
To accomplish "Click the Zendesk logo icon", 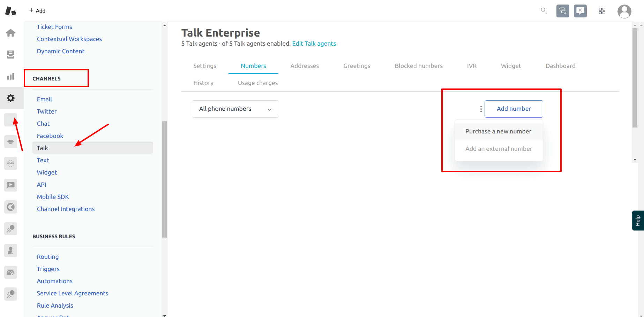I will [x=10, y=11].
